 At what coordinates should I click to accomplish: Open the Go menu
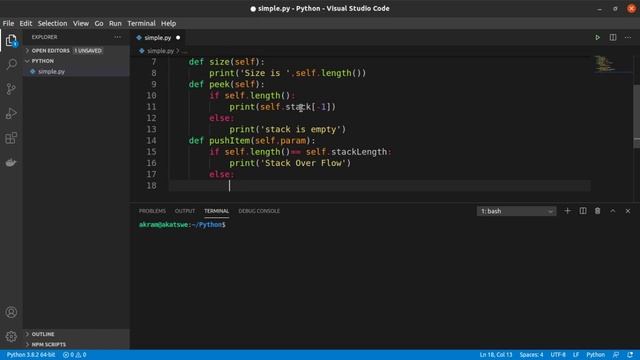(99, 23)
